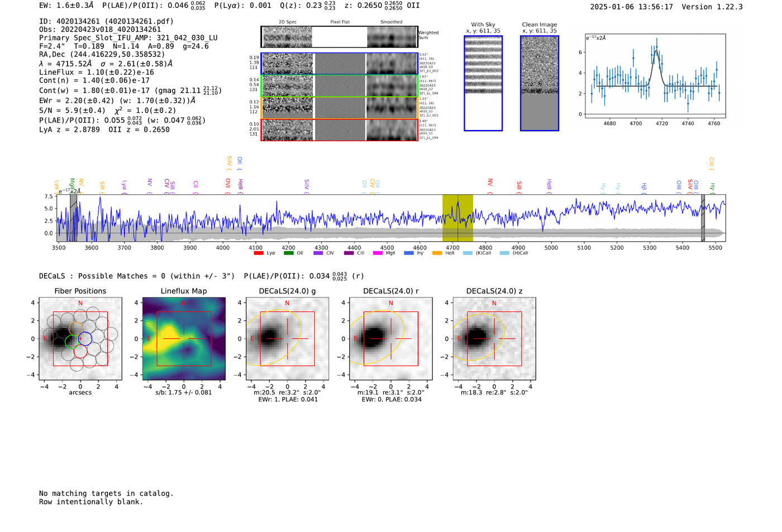Click the HeII orange legend swatch
782x532 pixels.
(437, 253)
